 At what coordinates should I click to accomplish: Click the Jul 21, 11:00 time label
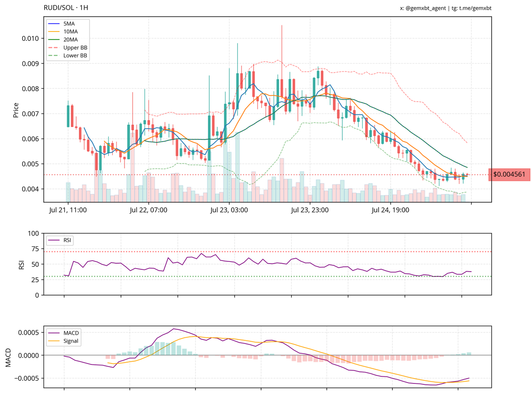(68, 210)
